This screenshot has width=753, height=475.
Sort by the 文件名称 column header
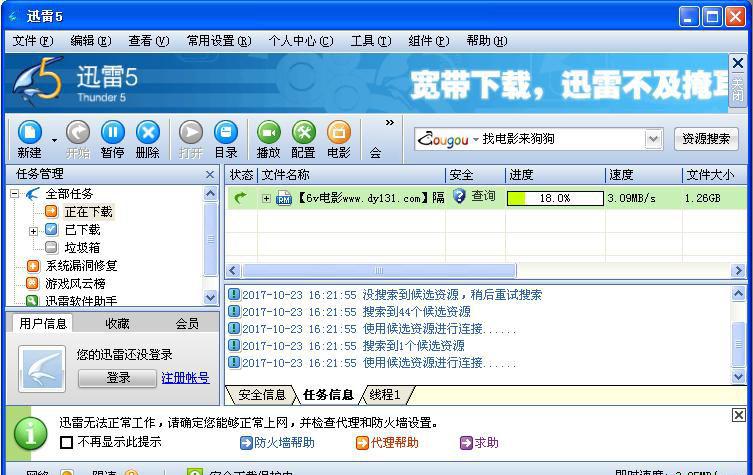tap(352, 175)
